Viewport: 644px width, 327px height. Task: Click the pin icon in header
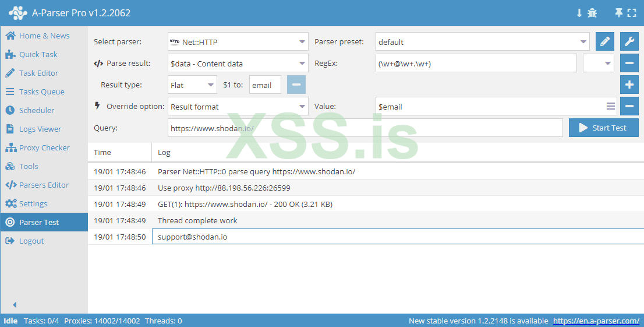618,13
